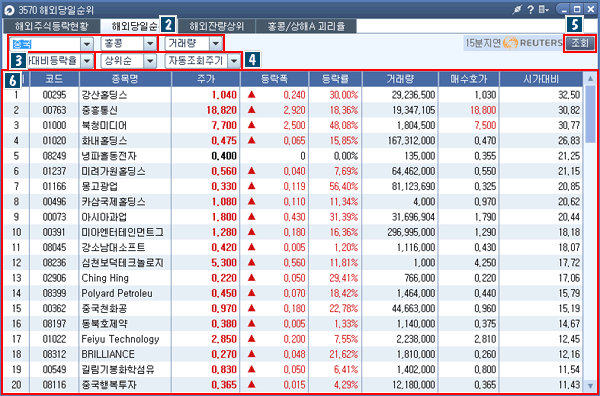This screenshot has height=396, width=600.
Task: Switch to the 해외잔량상위 tab
Action: [217, 26]
